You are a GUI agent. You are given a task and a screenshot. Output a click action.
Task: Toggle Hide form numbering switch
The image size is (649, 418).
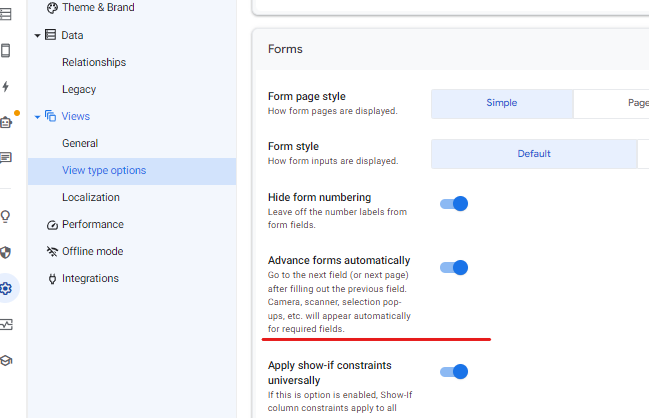(454, 204)
